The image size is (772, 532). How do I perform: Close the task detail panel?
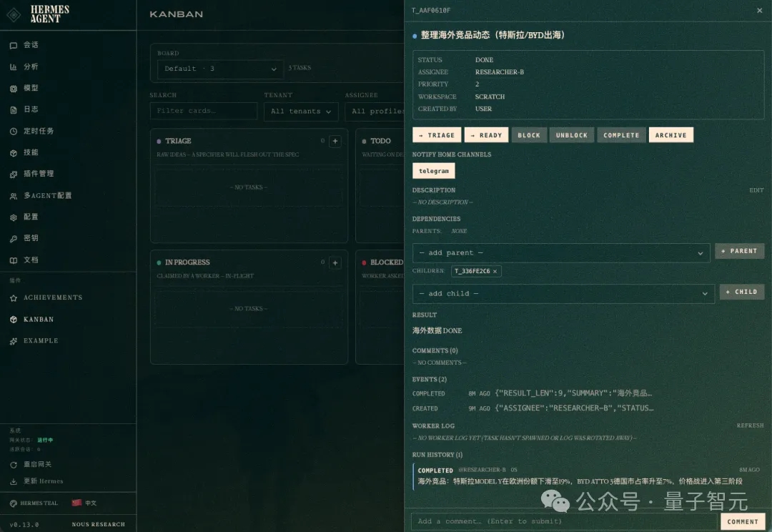click(760, 10)
